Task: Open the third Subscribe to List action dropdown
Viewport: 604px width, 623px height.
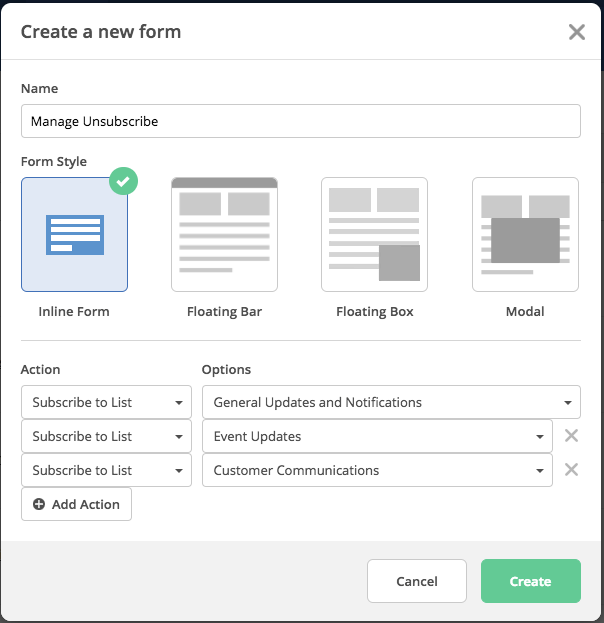Action: (106, 470)
